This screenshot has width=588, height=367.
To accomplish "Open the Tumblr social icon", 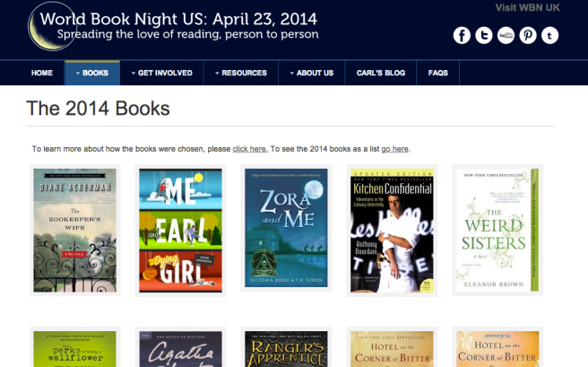I will tap(549, 36).
